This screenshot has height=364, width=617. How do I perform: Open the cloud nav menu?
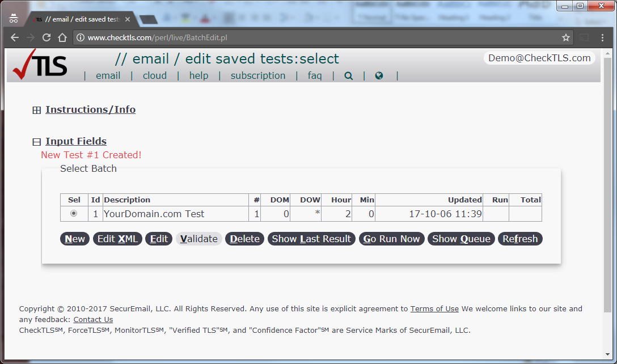coord(155,75)
